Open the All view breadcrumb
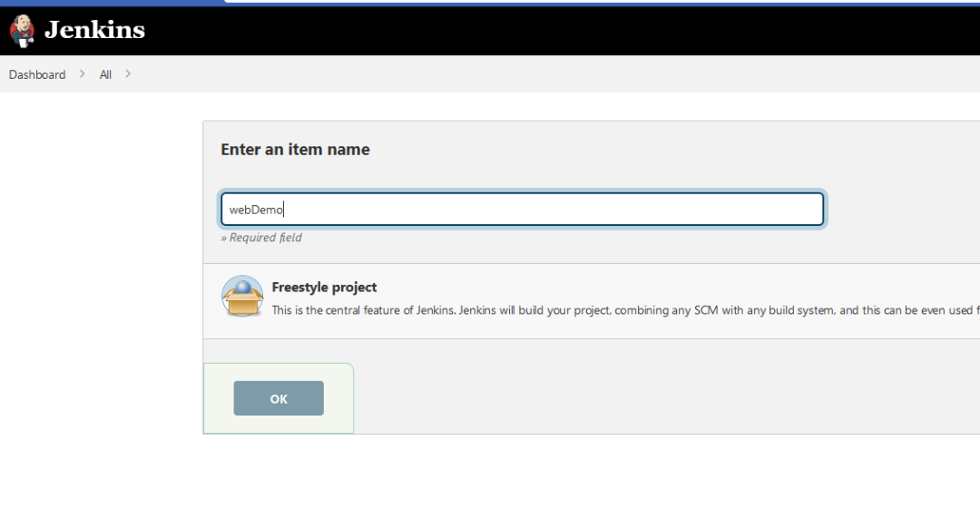Screen dimensions: 980x509 [x=105, y=74]
